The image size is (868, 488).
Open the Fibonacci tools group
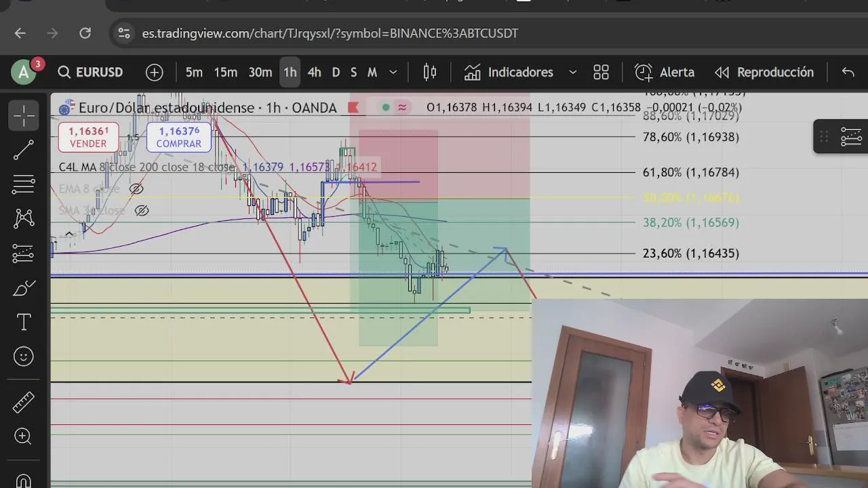pos(24,184)
